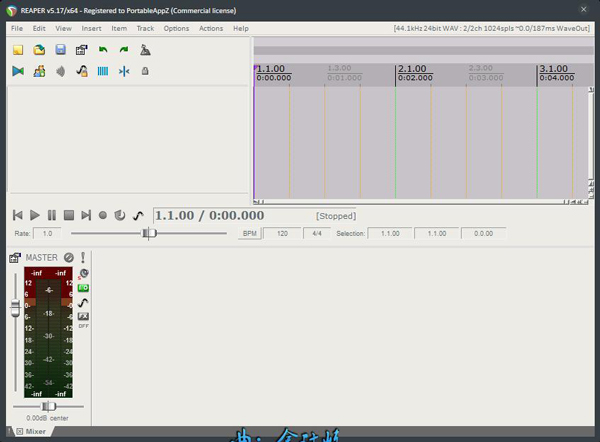Click the master exclamation mark icon
Viewport: 600px width, 442px height.
(83, 258)
